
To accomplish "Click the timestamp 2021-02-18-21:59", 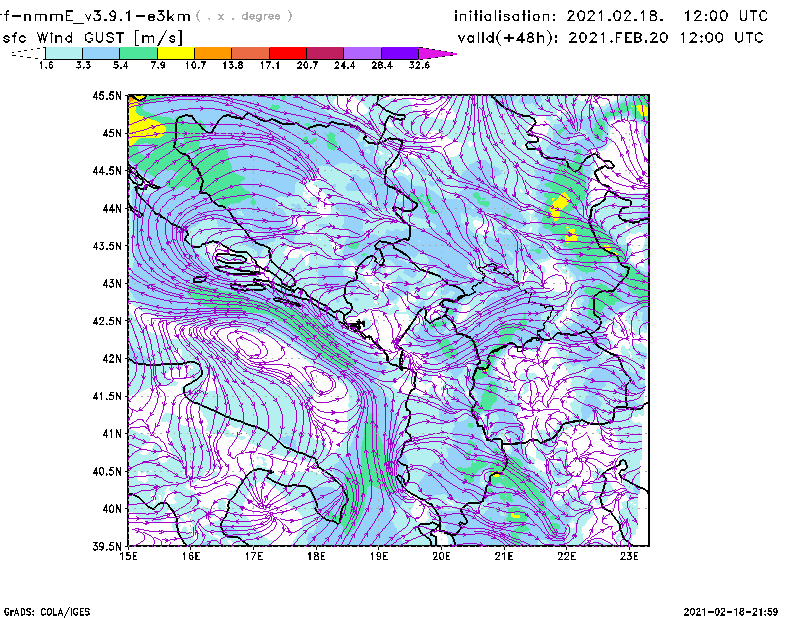I will pos(731,612).
